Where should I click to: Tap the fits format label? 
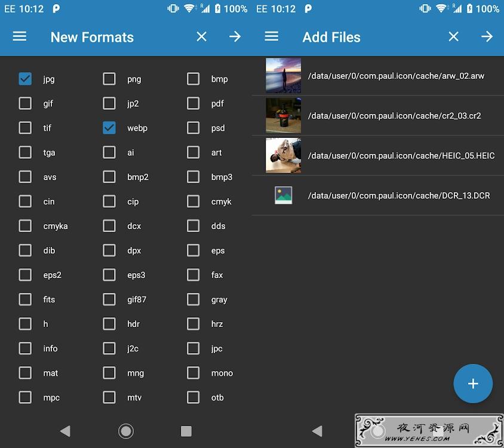click(49, 299)
